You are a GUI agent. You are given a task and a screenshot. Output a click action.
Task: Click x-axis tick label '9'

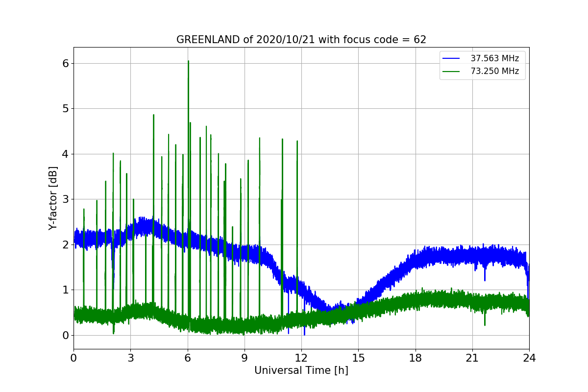coord(245,358)
